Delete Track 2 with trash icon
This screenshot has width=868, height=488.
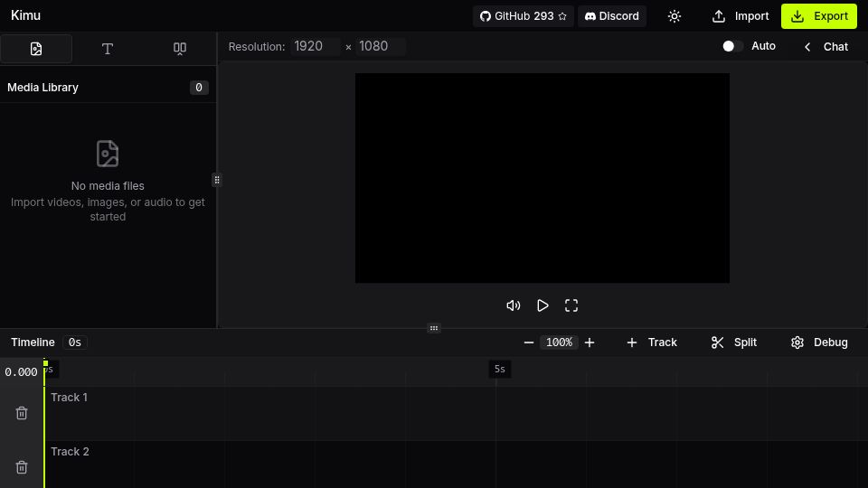coord(22,467)
